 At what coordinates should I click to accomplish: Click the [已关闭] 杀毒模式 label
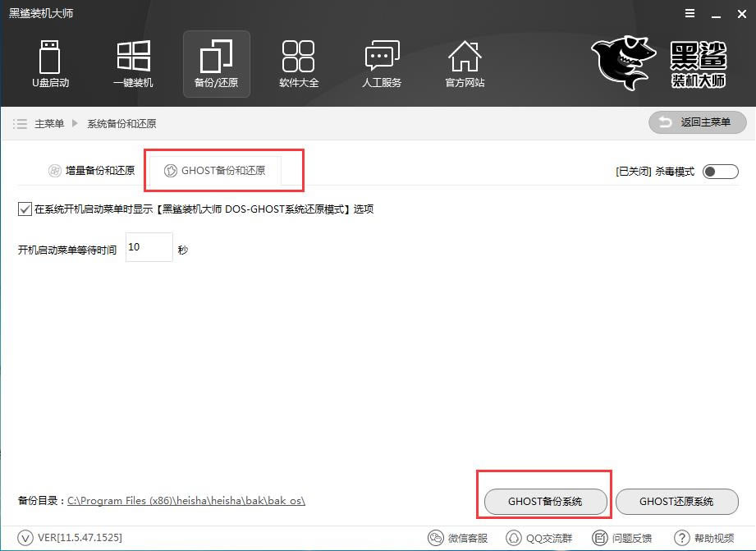click(655, 172)
